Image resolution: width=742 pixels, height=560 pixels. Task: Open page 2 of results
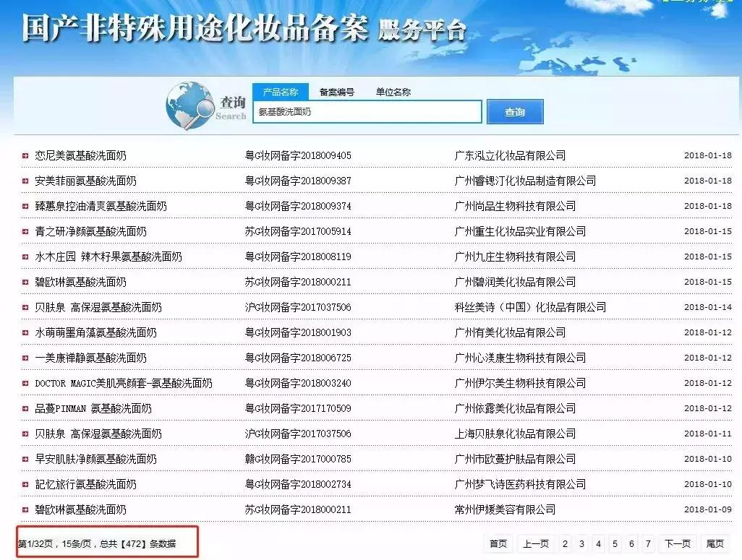click(x=566, y=543)
